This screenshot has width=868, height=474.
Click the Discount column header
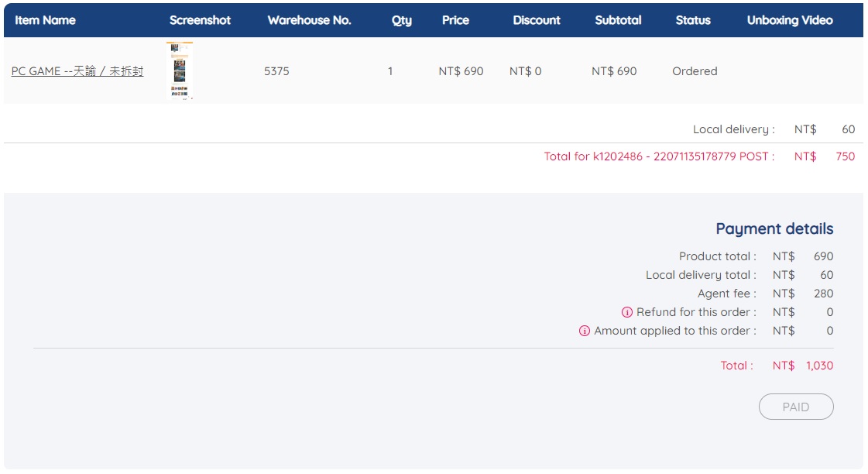[537, 20]
